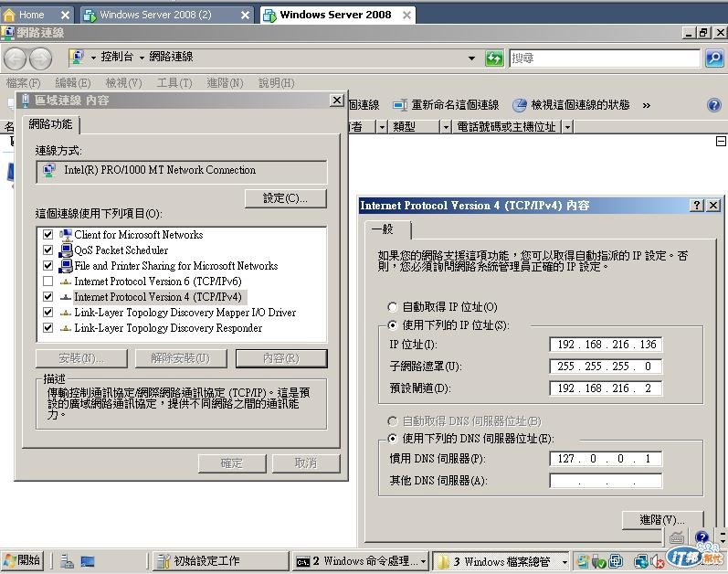
Task: Uncheck QoS Packet Scheduler
Action: pyautogui.click(x=47, y=250)
